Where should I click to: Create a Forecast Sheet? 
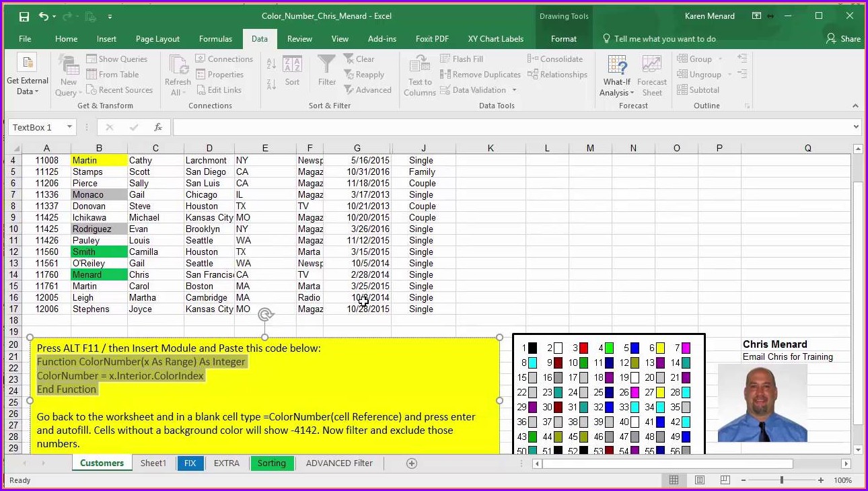pyautogui.click(x=651, y=76)
